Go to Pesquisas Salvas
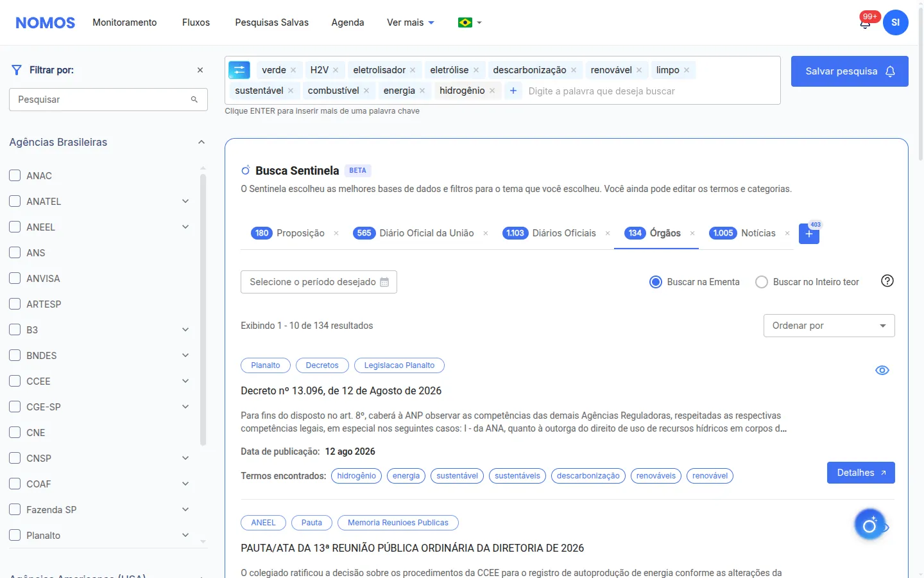 click(x=272, y=22)
